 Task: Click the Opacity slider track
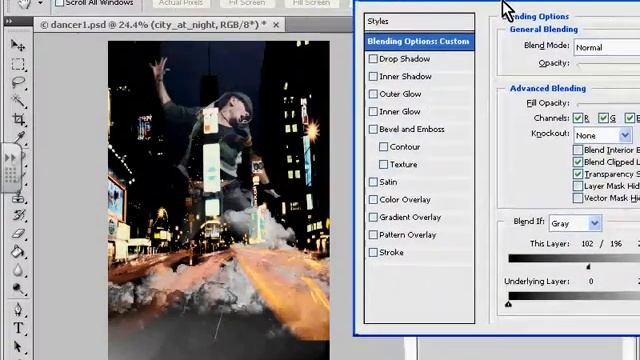[608, 63]
